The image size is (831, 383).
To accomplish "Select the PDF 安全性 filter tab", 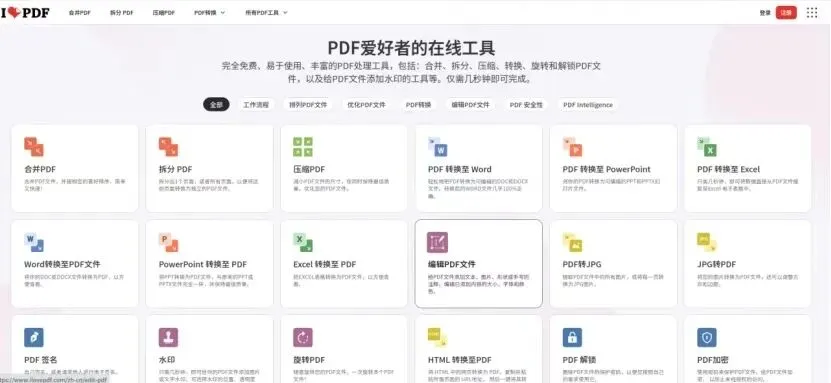I will (x=526, y=105).
